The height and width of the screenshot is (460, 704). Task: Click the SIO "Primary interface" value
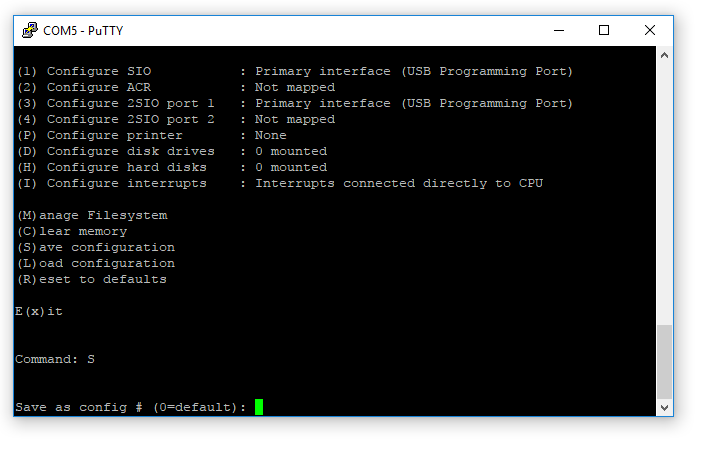click(414, 71)
